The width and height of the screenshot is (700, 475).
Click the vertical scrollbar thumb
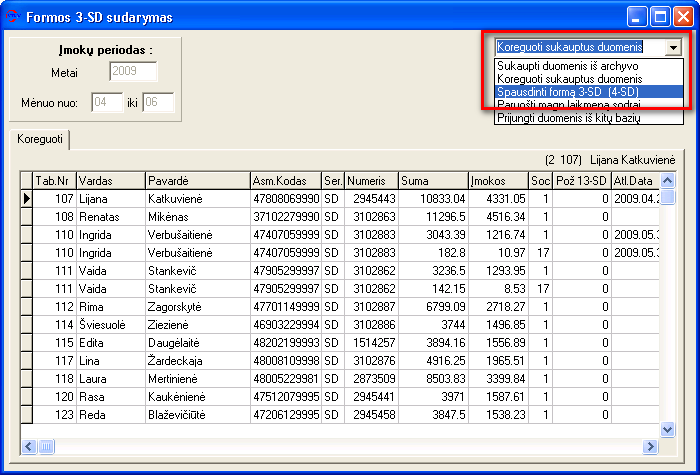click(x=667, y=197)
